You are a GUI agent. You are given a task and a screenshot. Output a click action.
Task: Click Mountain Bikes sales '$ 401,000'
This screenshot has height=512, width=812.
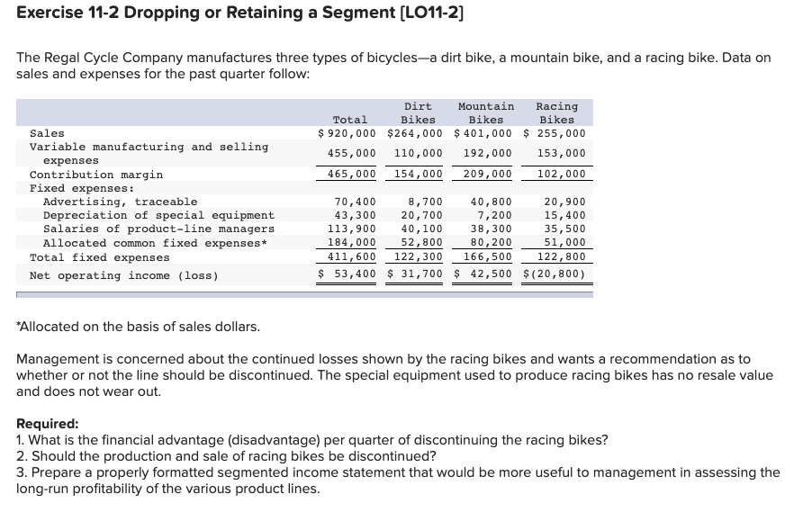click(483, 133)
